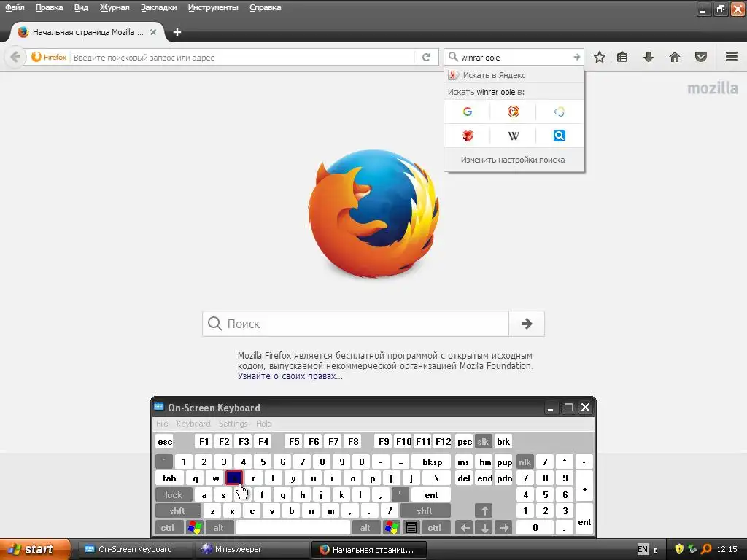Image resolution: width=747 pixels, height=560 pixels.
Task: Open the On-Screen Keyboard Settings menu
Action: coord(233,424)
